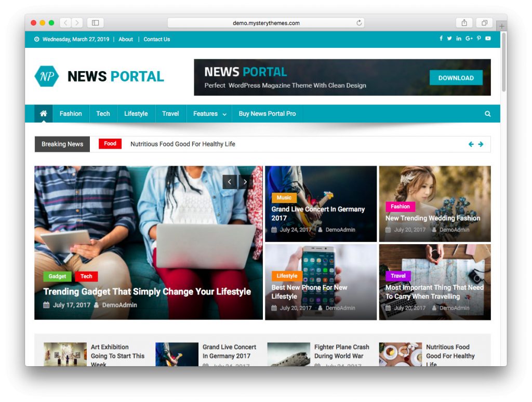Viewport: 532px width, 402px height.
Task: Click the NP hexagon site logo
Action: click(47, 76)
